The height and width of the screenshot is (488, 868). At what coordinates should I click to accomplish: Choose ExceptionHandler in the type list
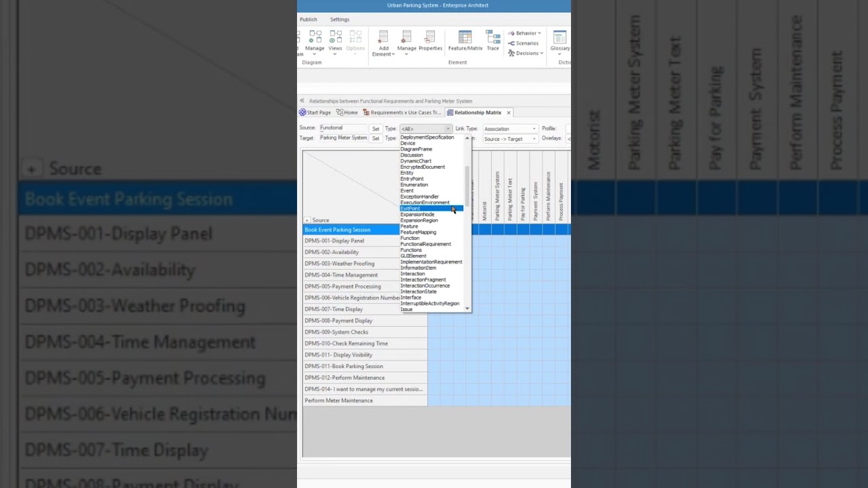420,197
